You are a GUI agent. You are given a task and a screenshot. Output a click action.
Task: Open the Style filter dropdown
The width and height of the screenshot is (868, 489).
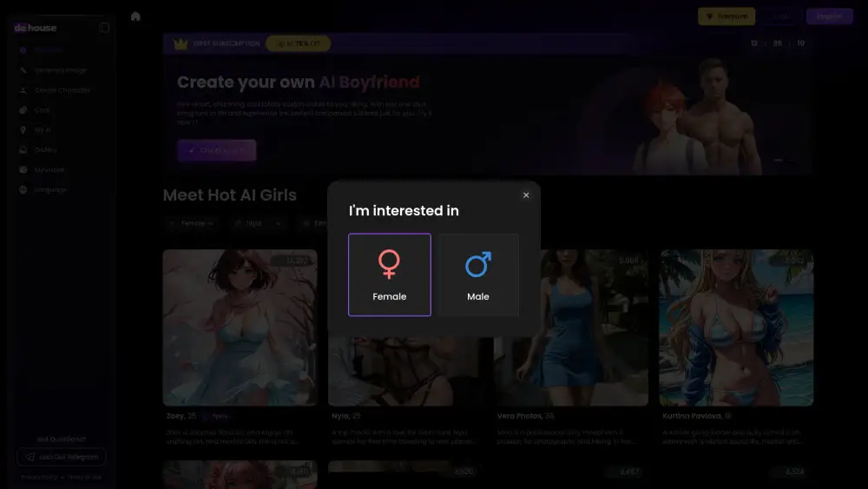259,223
